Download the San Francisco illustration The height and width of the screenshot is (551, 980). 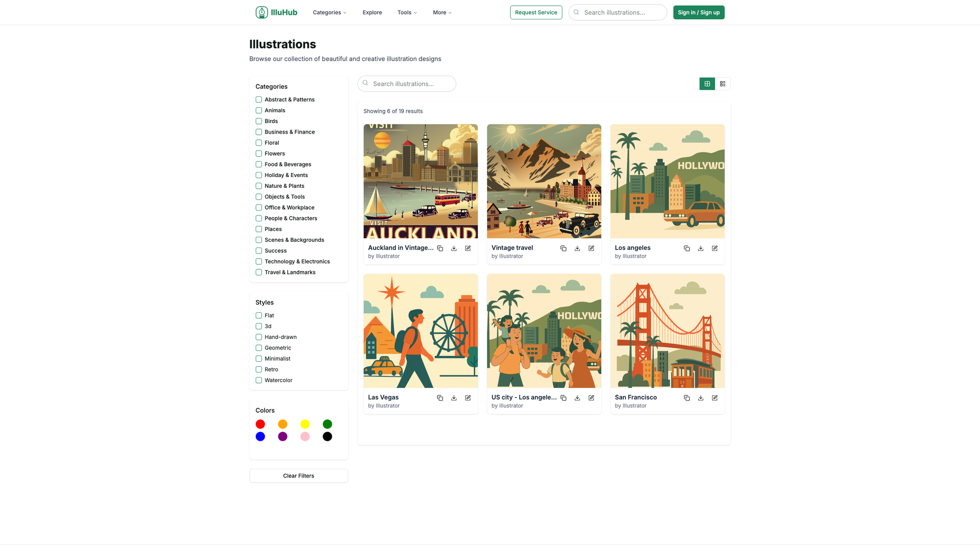(x=700, y=397)
